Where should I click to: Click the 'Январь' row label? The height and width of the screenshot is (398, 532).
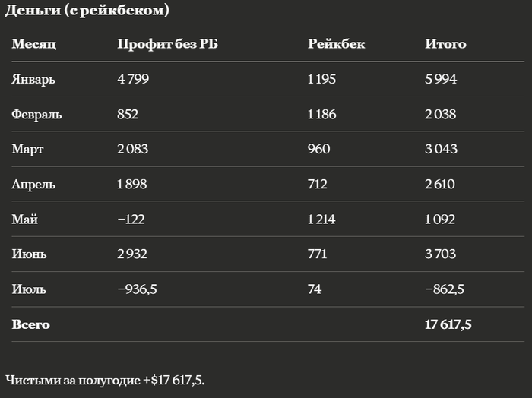[x=33, y=79]
